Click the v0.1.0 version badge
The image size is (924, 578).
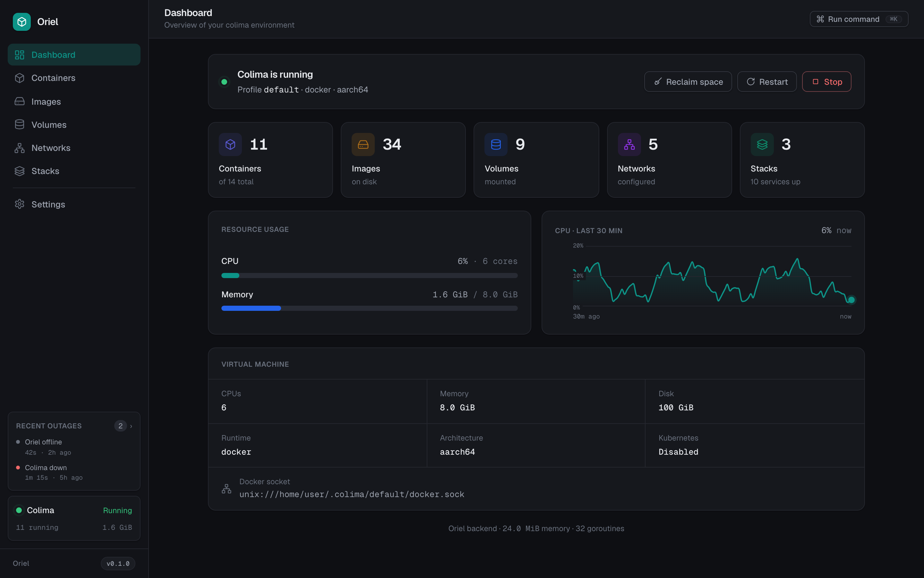tap(118, 564)
